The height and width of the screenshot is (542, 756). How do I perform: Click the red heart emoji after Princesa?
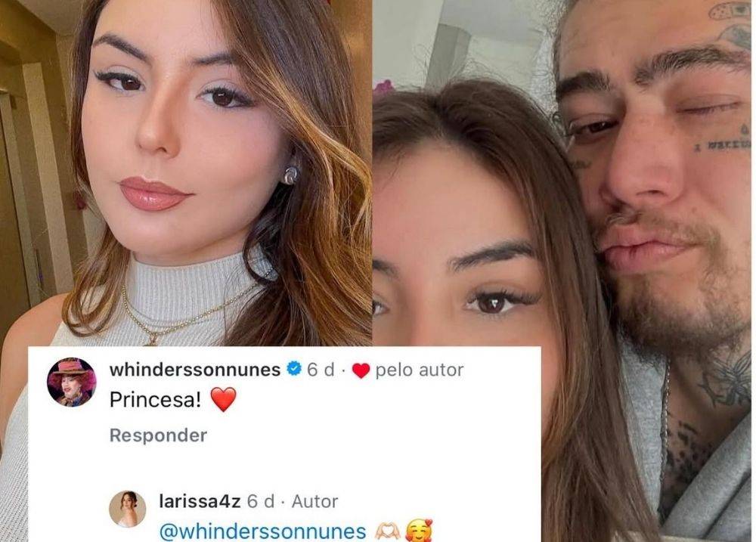(224, 400)
